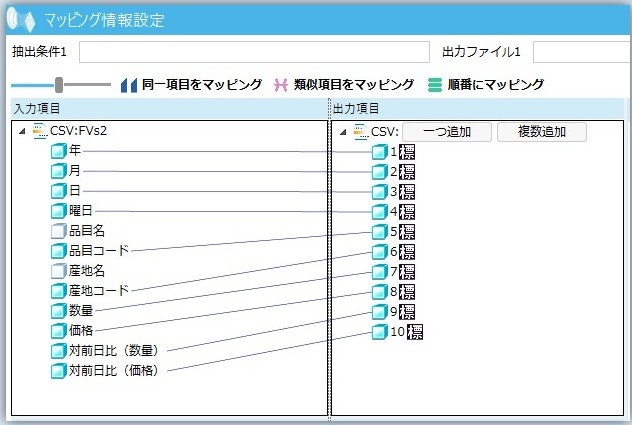Select the 年 input item label
This screenshot has height=425, width=632.
click(75, 150)
